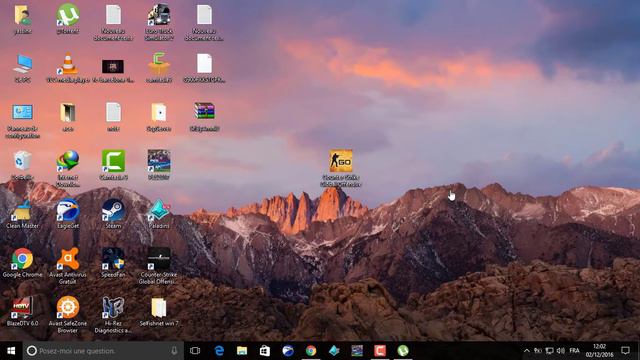The image size is (640, 360).
Task: Open Task View from the taskbar
Action: coord(195,351)
